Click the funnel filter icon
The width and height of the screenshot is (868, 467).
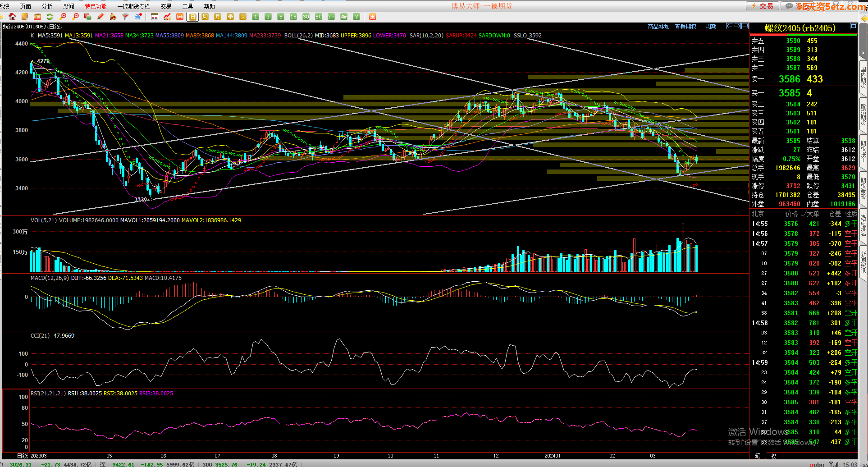pos(126,17)
